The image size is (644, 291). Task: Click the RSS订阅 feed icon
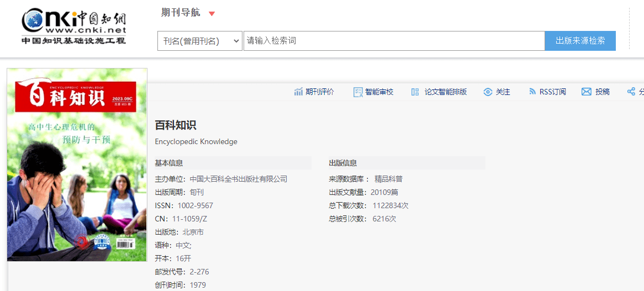tap(532, 92)
